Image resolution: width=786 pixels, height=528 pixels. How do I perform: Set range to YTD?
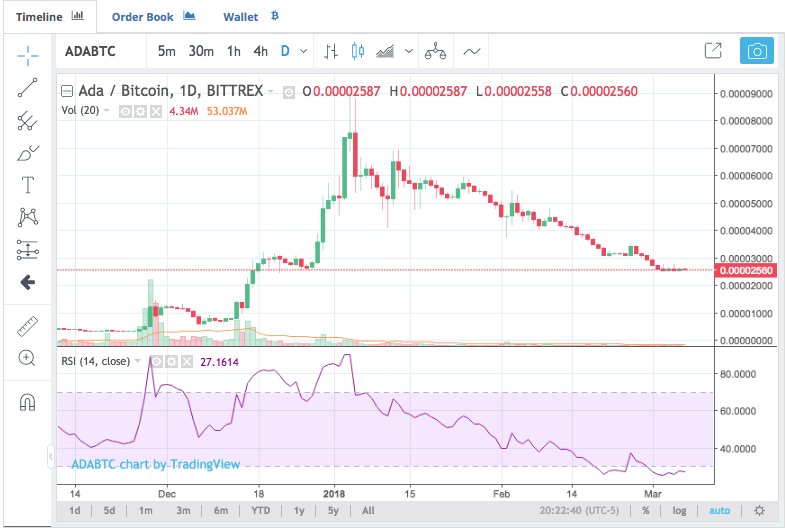(x=261, y=510)
